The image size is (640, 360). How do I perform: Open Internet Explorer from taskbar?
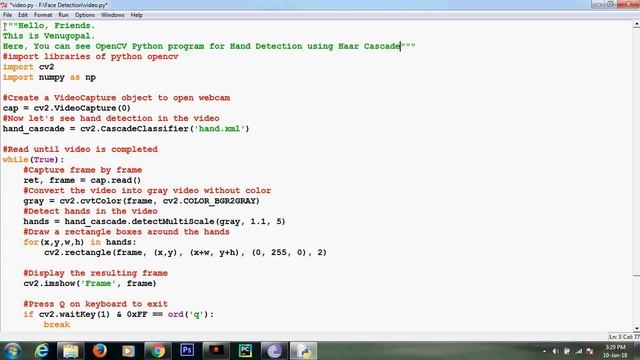pyautogui.click(x=41, y=351)
